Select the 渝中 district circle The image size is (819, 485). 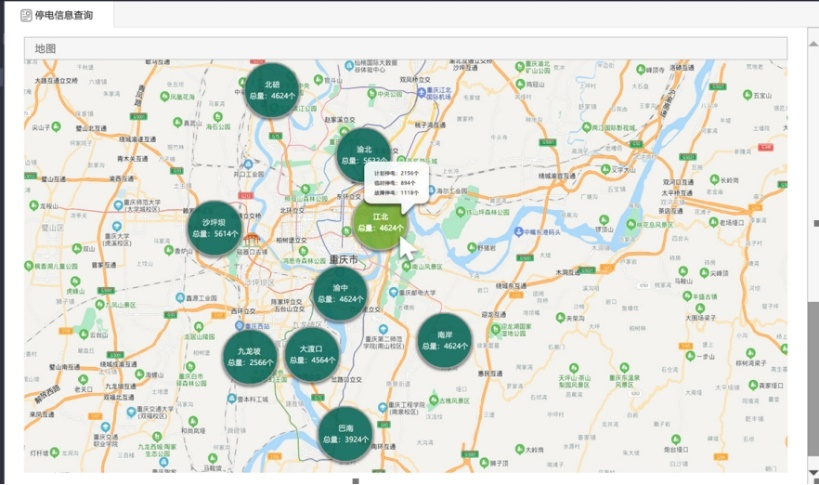(339, 294)
